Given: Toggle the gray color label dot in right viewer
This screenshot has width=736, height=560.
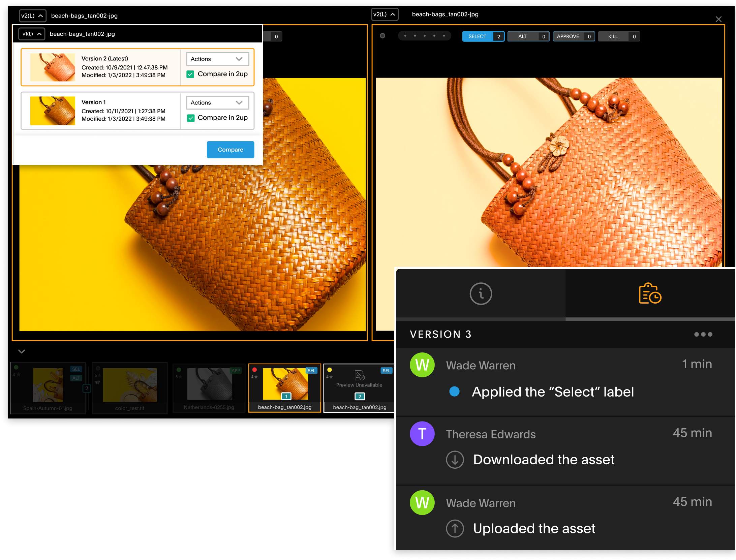Looking at the screenshot, I should point(382,36).
